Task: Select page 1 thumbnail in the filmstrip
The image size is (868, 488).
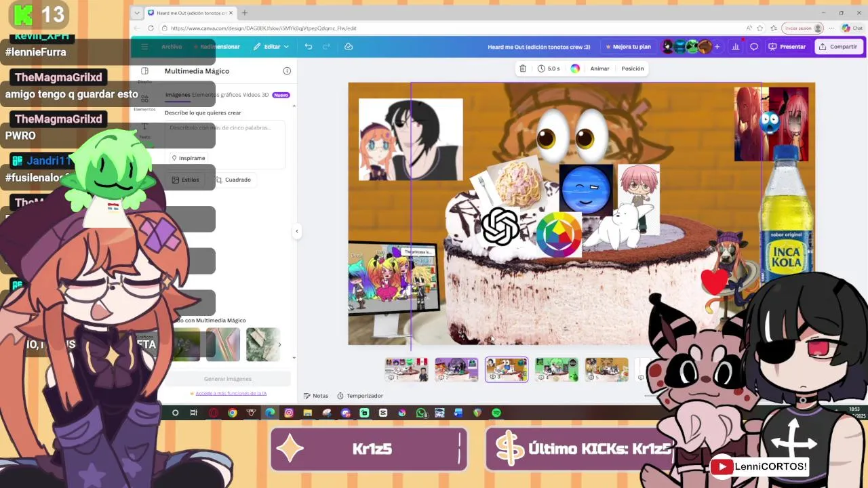Action: 406,369
